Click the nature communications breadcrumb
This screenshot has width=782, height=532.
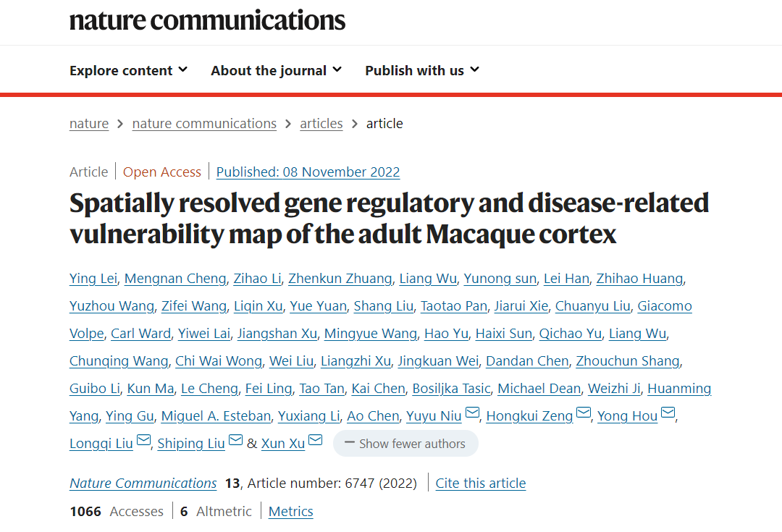click(x=204, y=124)
